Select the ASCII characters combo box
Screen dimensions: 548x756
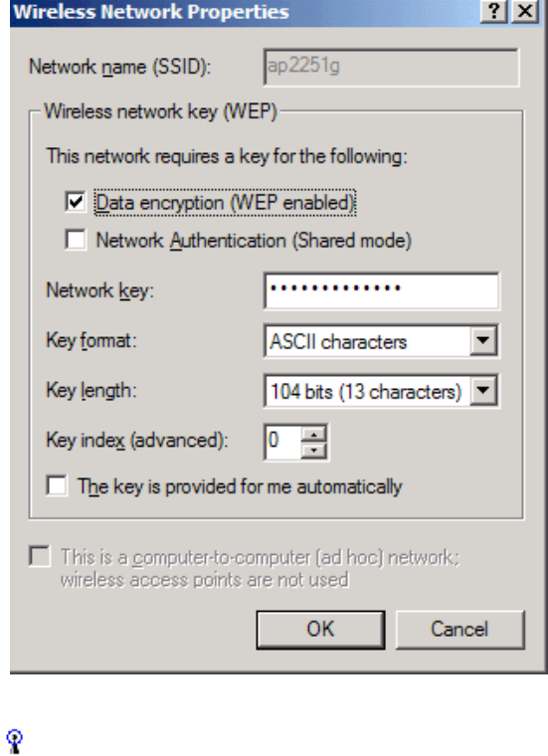pos(381,341)
